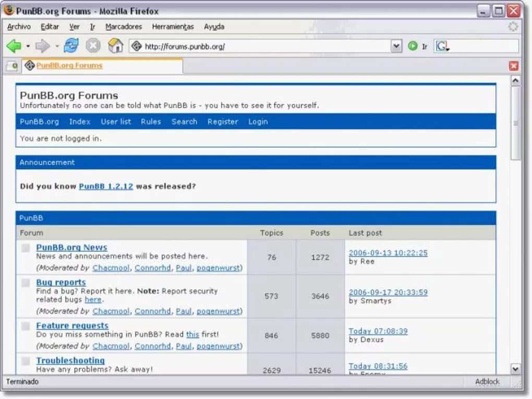Image resolution: width=532 pixels, height=399 pixels.
Task: Click the greyed Stop loading icon
Action: pyautogui.click(x=93, y=46)
